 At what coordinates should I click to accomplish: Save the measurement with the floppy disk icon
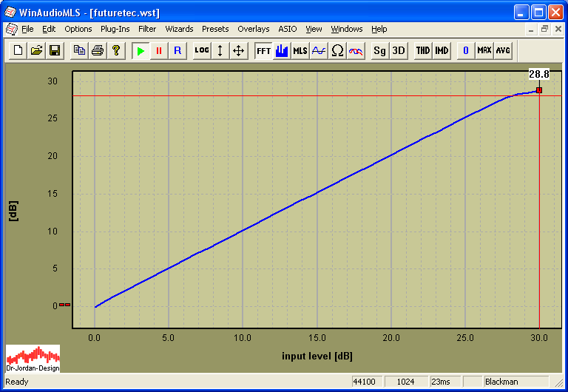coord(54,50)
